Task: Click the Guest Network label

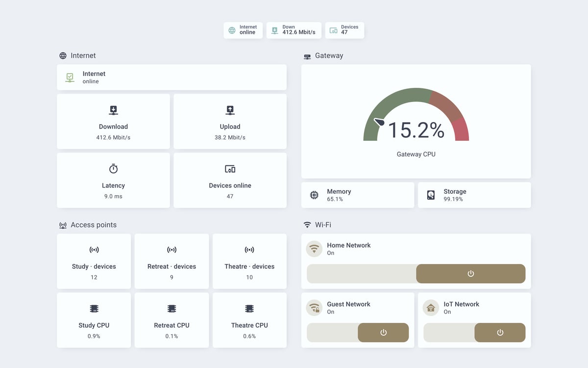Action: tap(349, 304)
